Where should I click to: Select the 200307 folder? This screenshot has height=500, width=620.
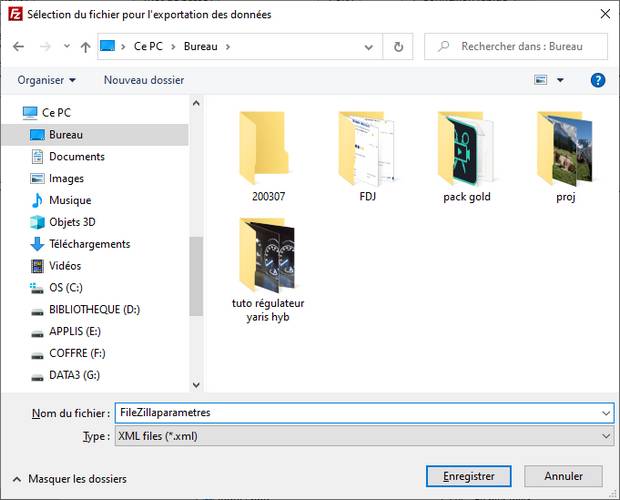268,157
